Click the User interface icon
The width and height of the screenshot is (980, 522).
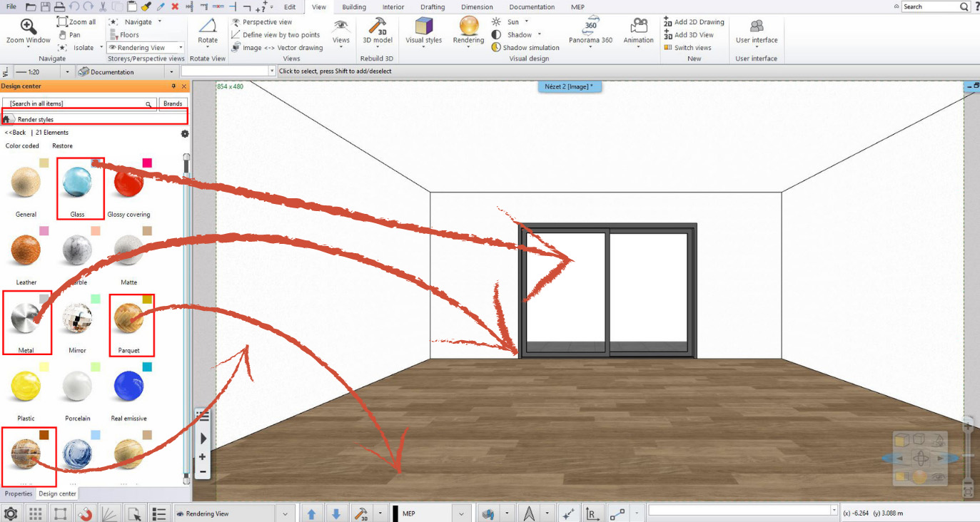point(757,26)
